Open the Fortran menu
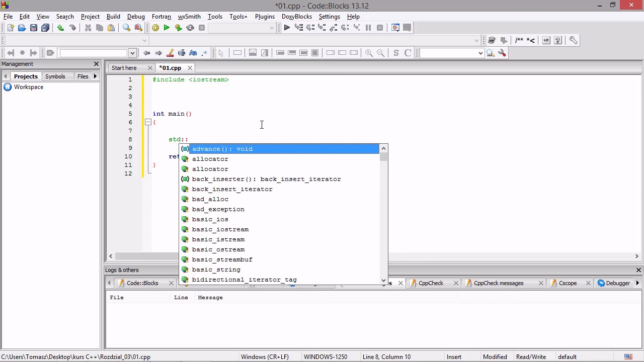 coord(162,17)
